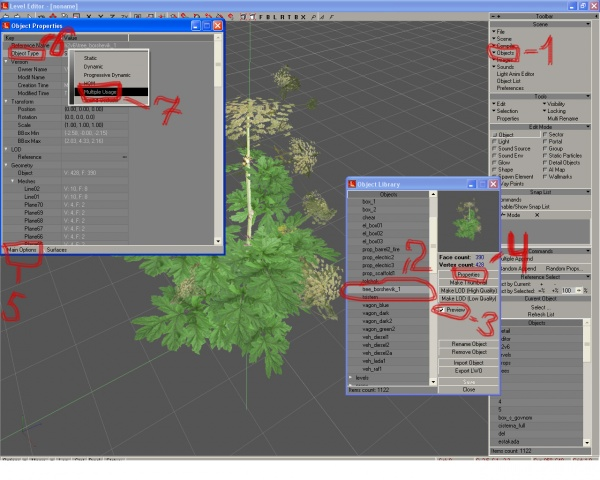Open the Locking dropdown in Tools panel
The image size is (600, 480).
(x=554, y=111)
